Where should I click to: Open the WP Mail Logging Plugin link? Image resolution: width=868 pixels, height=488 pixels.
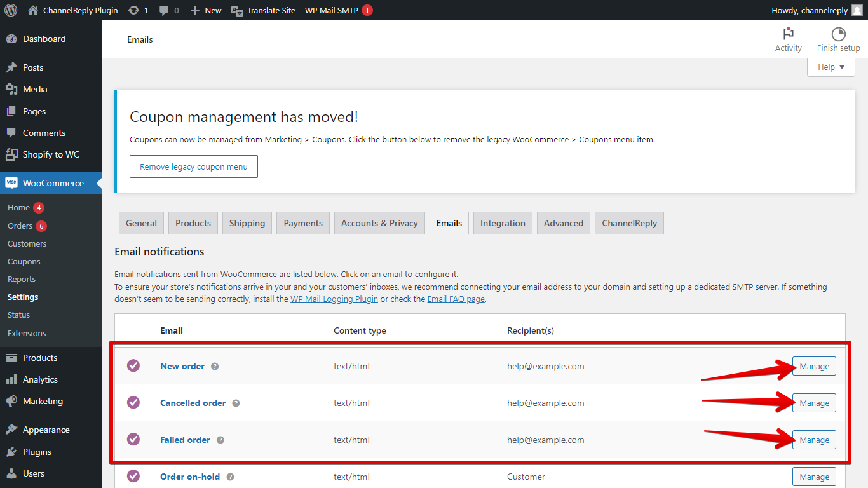coord(334,299)
